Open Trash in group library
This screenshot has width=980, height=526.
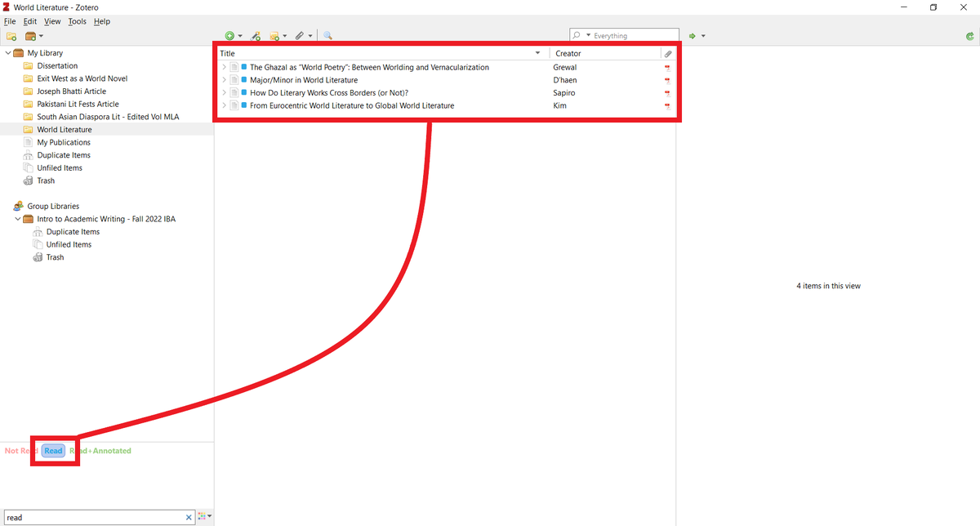coord(55,257)
